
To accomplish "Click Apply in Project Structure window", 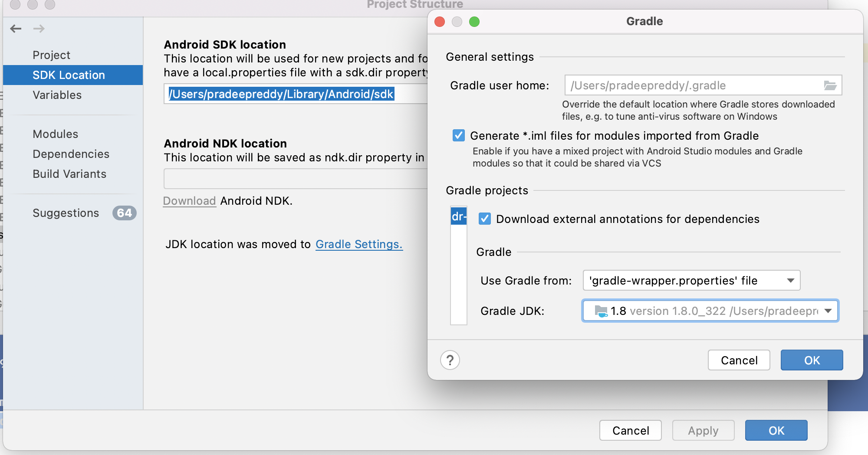I will click(704, 430).
